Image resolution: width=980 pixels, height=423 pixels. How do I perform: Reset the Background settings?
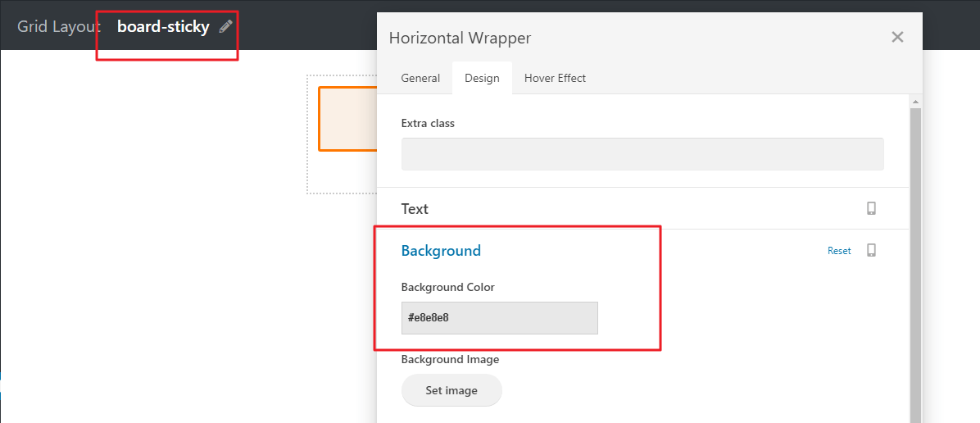(x=839, y=251)
